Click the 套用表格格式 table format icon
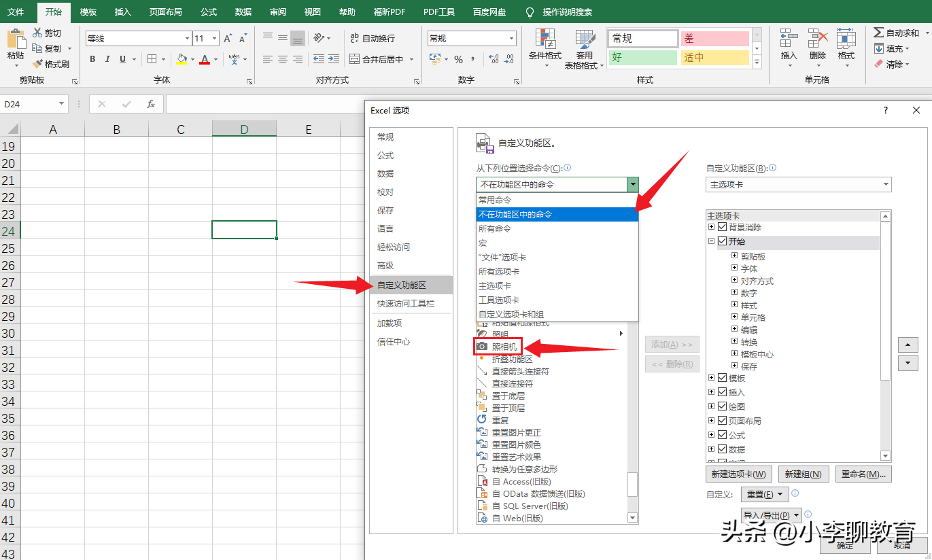 coord(585,39)
